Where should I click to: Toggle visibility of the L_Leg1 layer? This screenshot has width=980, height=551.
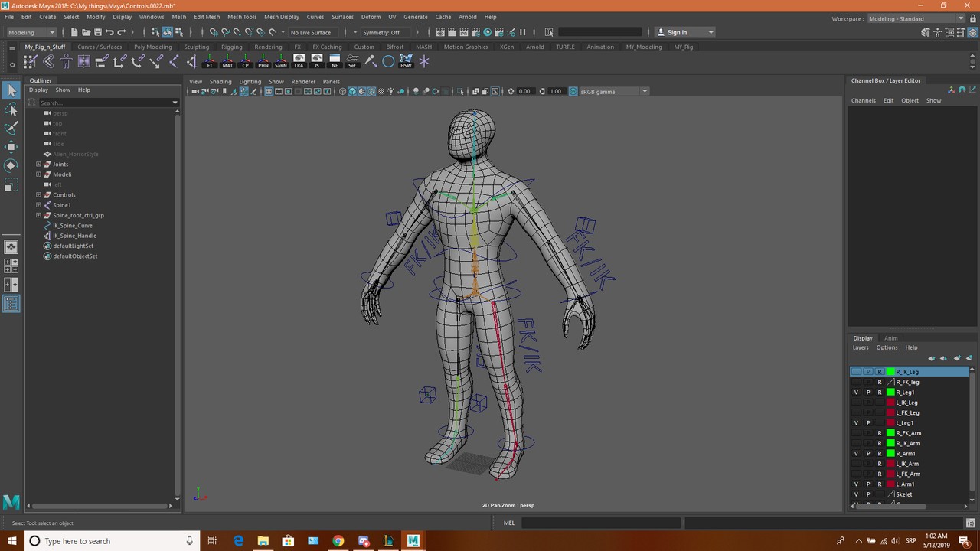pos(856,422)
